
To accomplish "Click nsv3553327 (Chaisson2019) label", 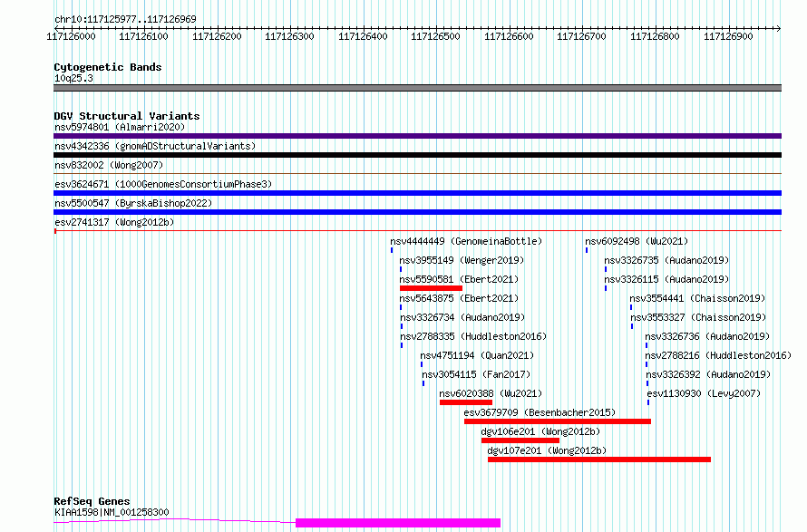I will coord(698,317).
